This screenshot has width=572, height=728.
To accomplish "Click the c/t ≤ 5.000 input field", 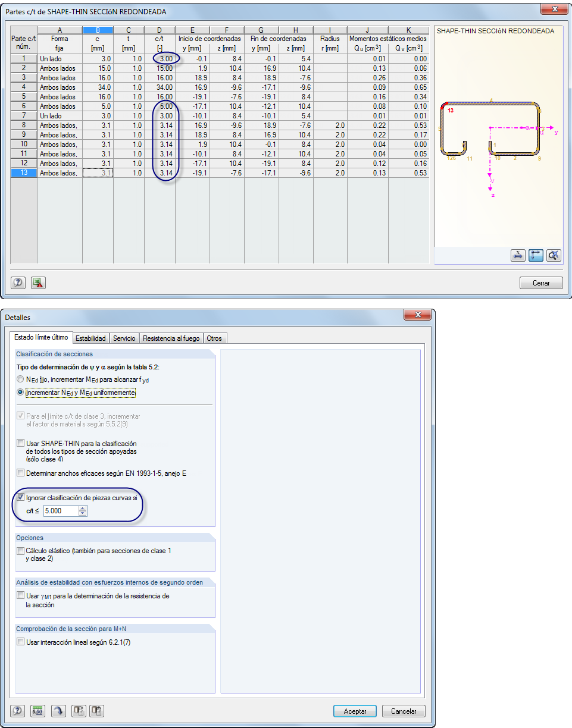I will point(61,511).
